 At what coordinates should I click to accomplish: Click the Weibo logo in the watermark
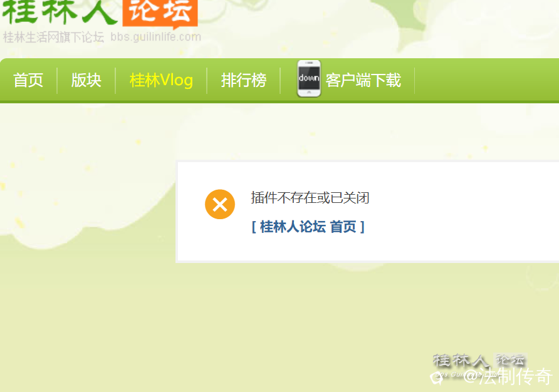pos(437,378)
